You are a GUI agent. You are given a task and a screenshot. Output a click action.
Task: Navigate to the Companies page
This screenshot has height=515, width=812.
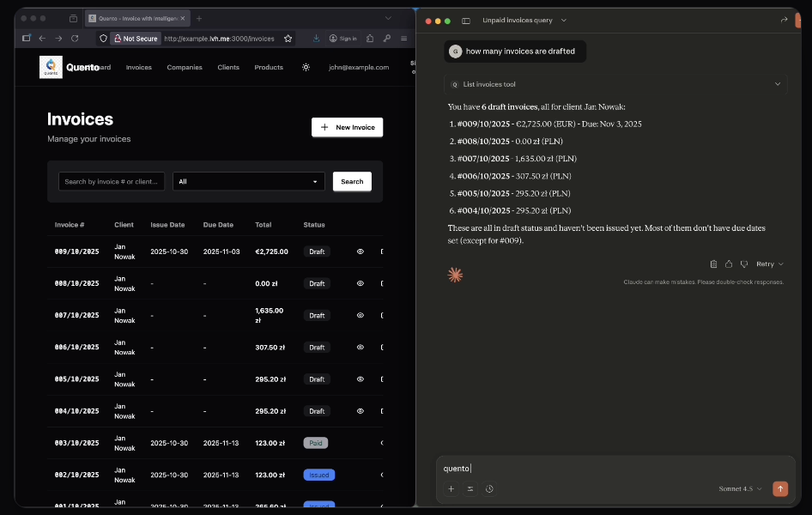click(x=185, y=67)
